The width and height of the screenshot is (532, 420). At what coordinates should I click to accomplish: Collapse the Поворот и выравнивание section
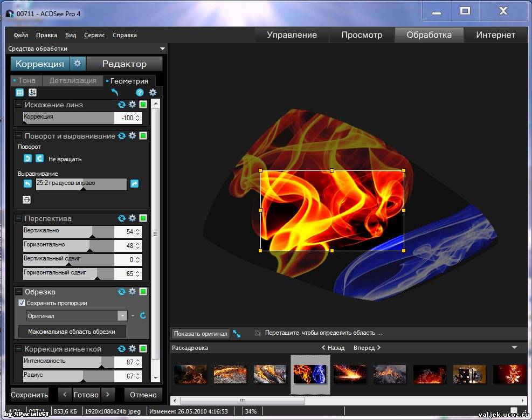(x=19, y=136)
